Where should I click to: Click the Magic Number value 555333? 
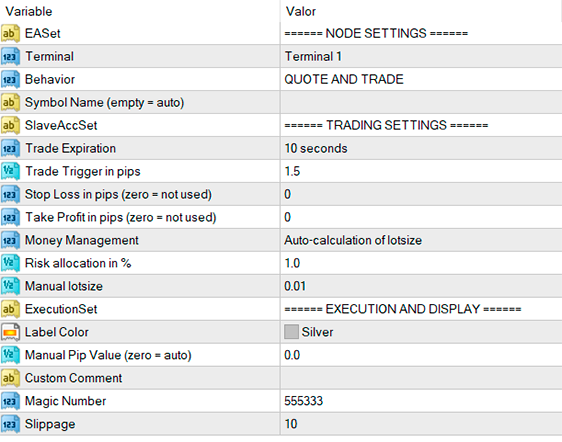click(x=304, y=401)
